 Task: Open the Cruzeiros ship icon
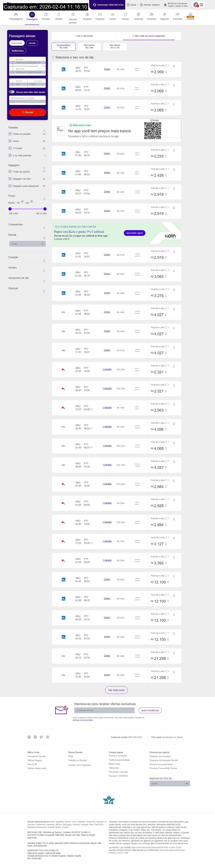pyautogui.click(x=151, y=14)
